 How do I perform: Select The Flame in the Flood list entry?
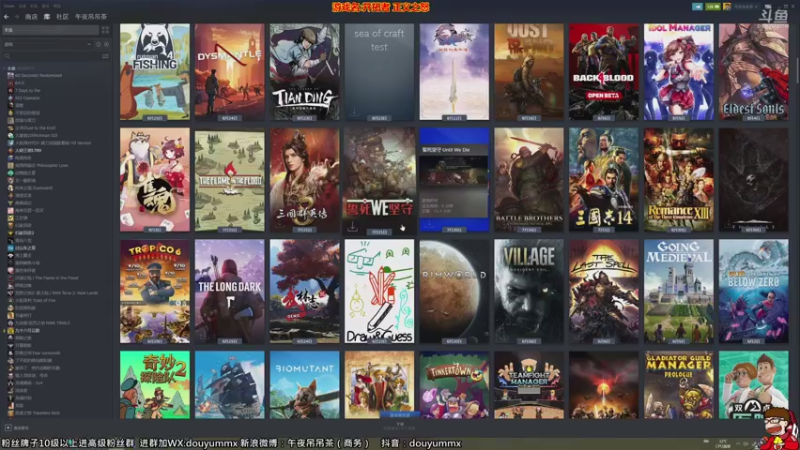43,278
